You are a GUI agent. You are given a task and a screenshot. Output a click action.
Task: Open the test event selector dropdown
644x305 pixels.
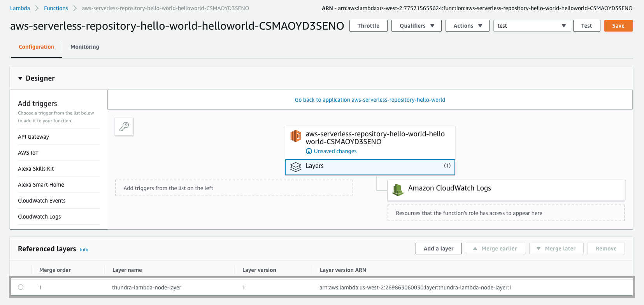tap(532, 26)
